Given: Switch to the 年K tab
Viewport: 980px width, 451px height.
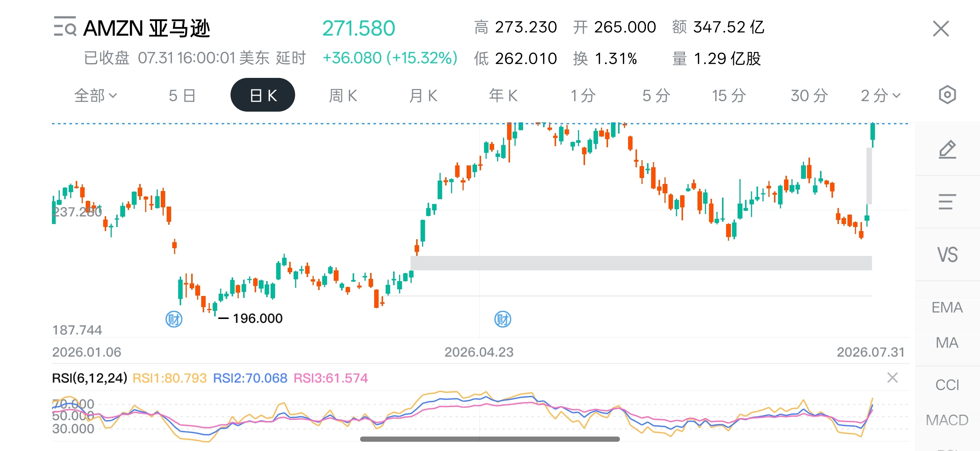Looking at the screenshot, I should (503, 95).
